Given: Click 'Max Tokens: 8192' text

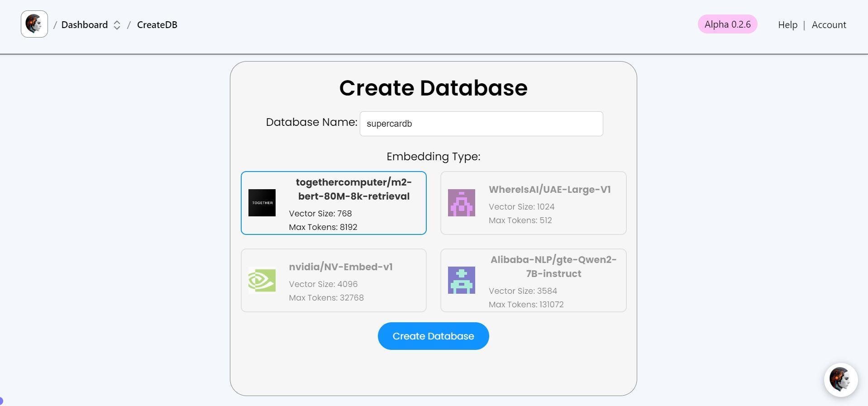Looking at the screenshot, I should click(x=323, y=227).
